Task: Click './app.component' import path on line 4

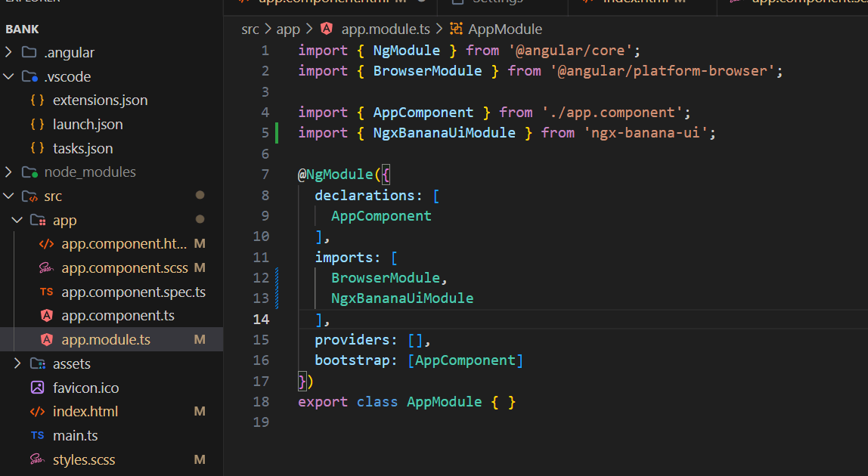Action: [x=612, y=113]
